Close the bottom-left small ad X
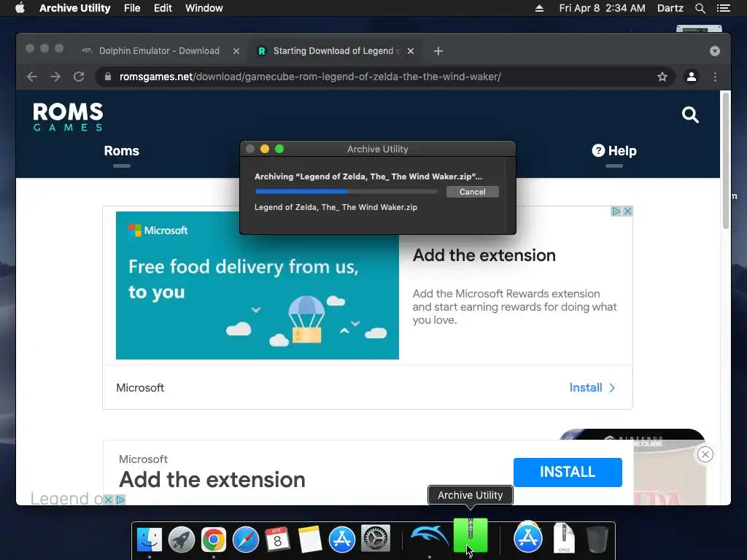The image size is (747, 560). pos(108,499)
